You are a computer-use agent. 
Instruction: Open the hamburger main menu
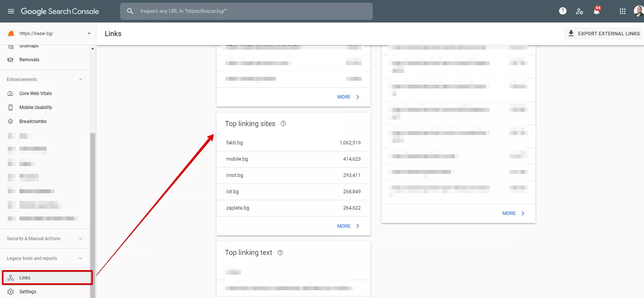pos(11,11)
